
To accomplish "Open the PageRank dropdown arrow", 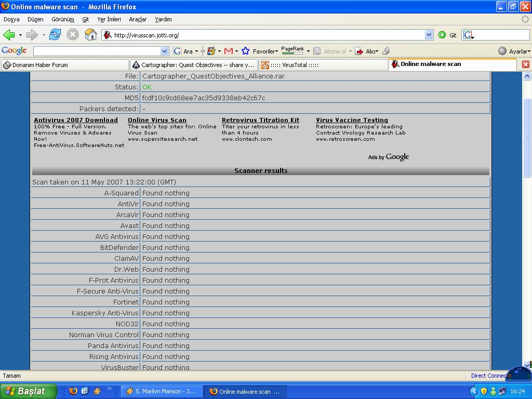I will point(308,51).
